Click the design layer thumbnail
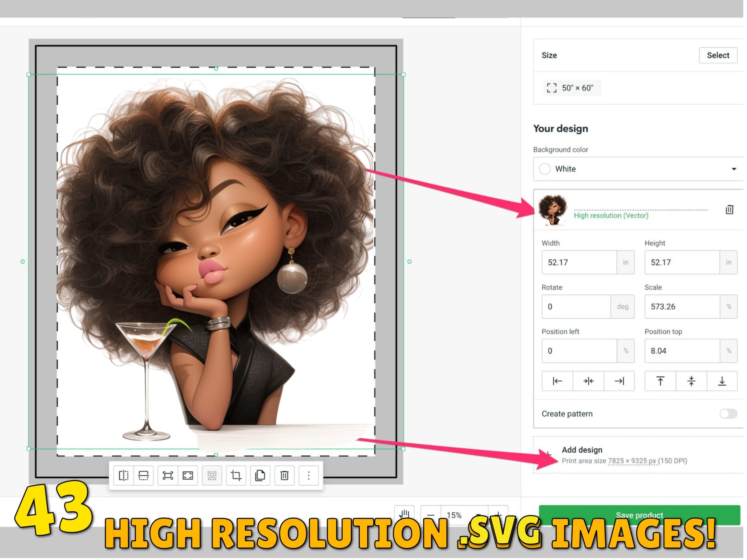Viewport: 747px width, 560px height. coord(552,210)
